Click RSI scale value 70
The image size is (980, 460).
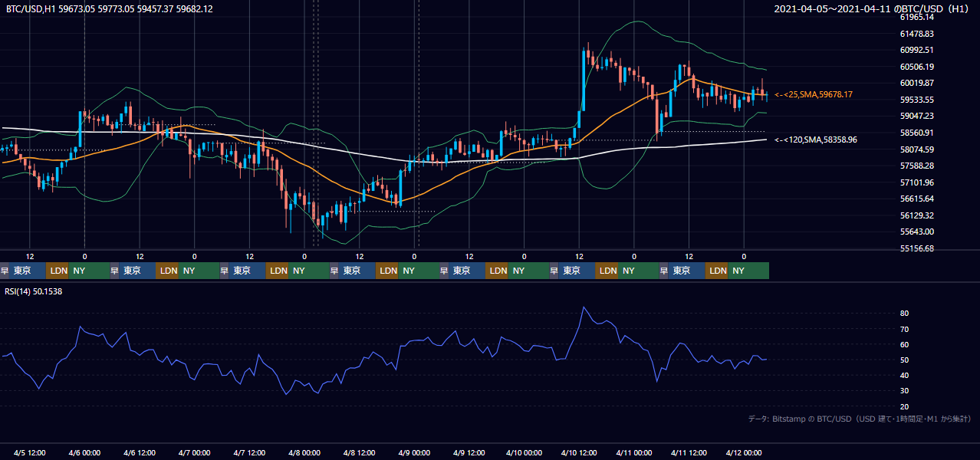[x=905, y=329]
